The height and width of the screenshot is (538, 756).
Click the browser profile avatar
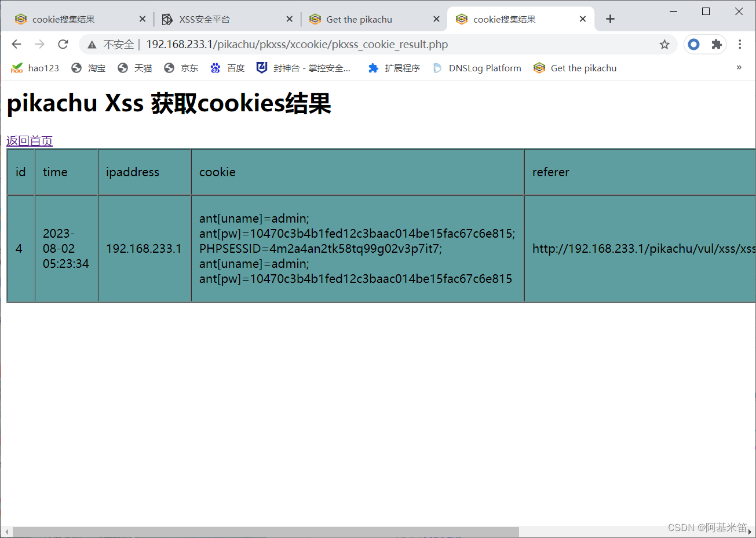(x=693, y=44)
